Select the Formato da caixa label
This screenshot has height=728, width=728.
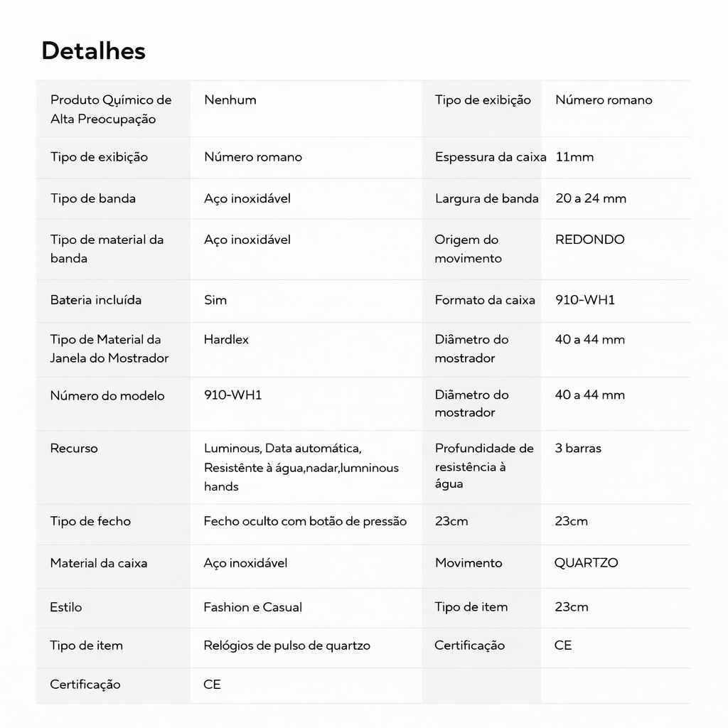[x=485, y=300]
